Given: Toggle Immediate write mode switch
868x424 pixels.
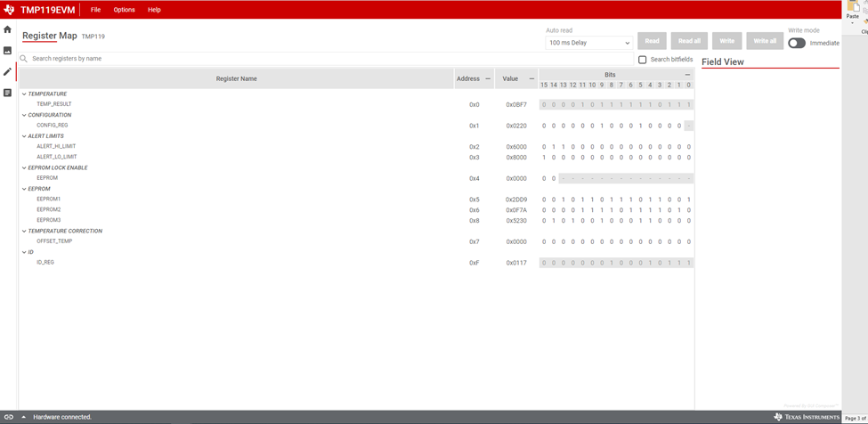Looking at the screenshot, I should tap(797, 43).
